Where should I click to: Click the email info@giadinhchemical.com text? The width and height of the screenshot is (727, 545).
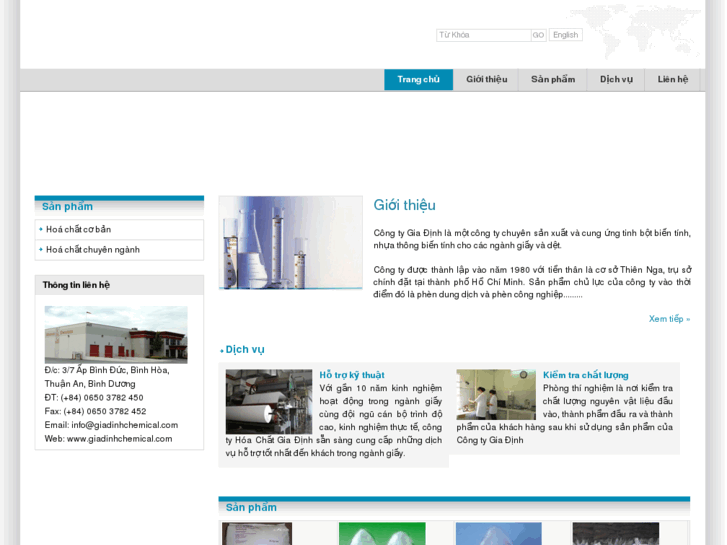click(x=125, y=425)
